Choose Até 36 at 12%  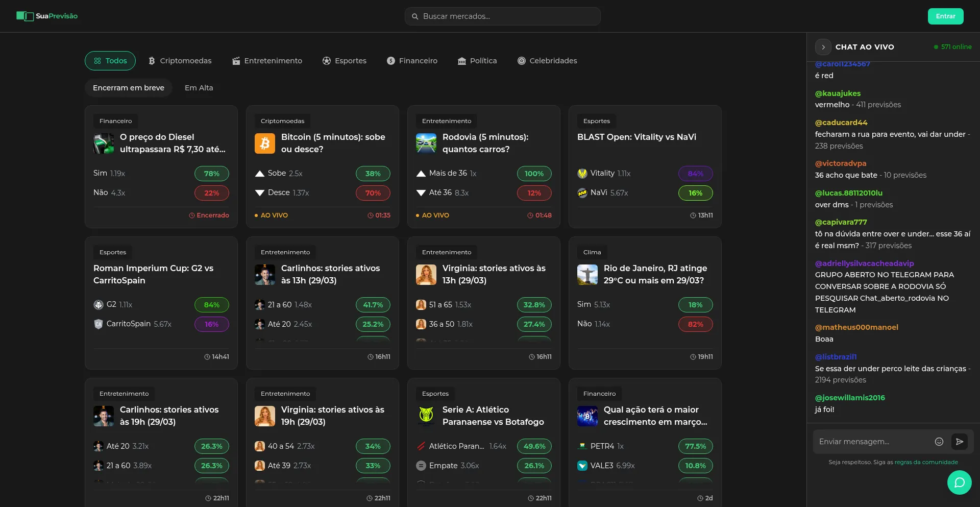[534, 193]
